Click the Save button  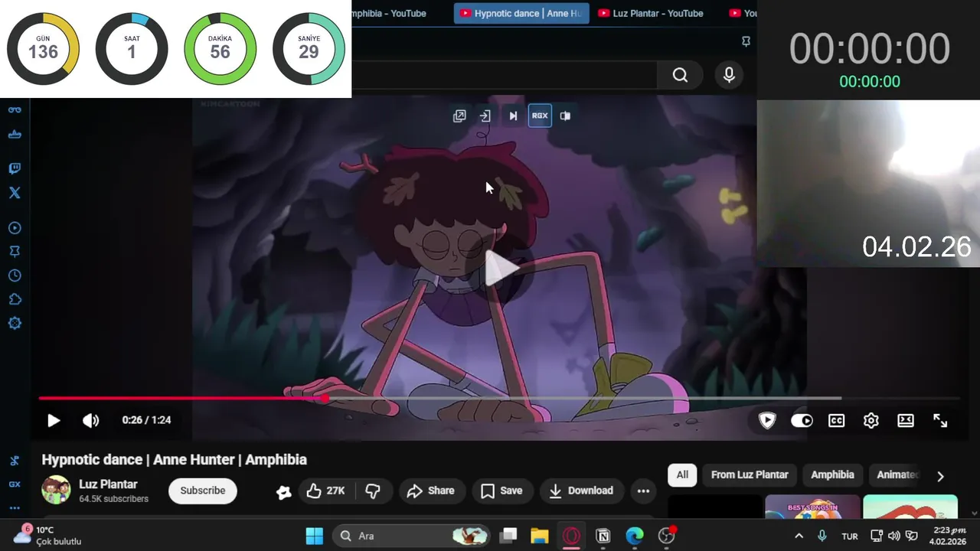click(x=501, y=491)
